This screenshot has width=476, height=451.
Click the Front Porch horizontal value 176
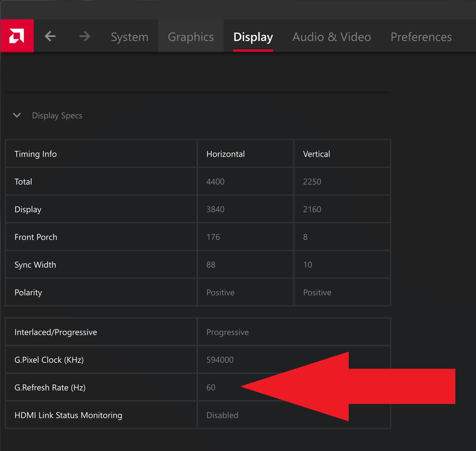pyautogui.click(x=213, y=237)
